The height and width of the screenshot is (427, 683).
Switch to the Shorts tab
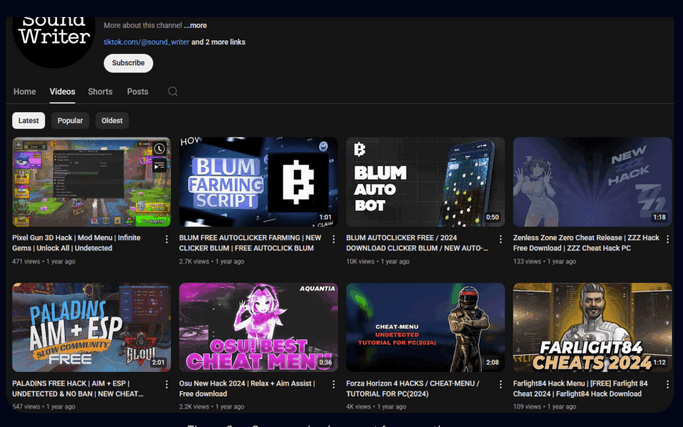click(x=100, y=92)
